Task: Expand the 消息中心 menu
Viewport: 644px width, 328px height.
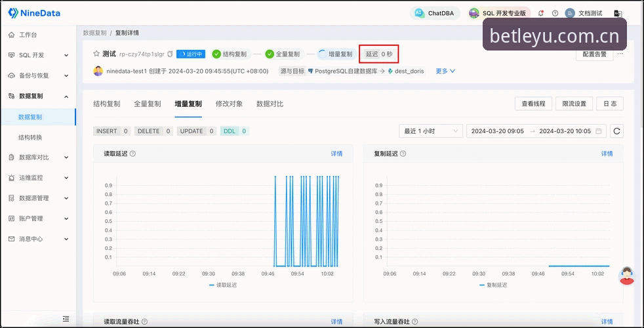Action: click(38, 239)
